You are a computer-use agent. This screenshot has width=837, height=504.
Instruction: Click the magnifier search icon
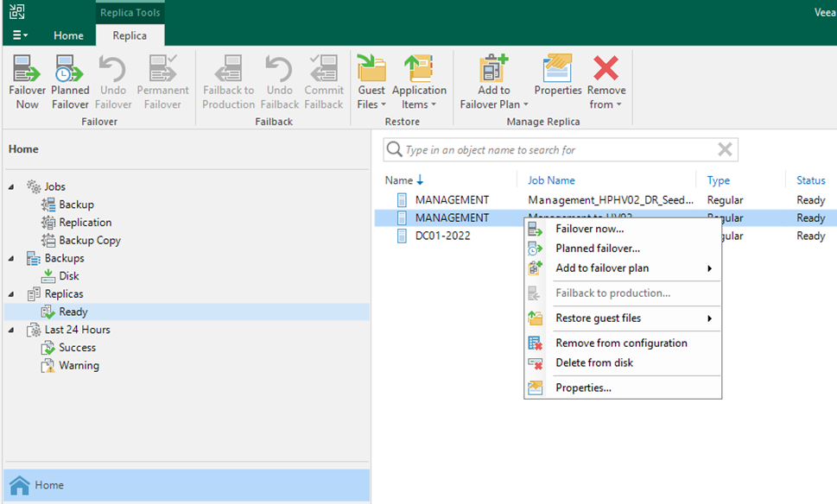394,149
